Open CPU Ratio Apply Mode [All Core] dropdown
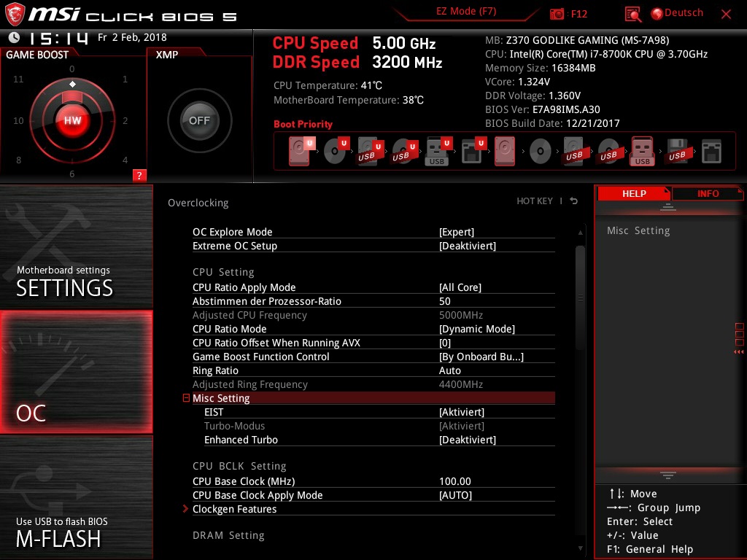Viewport: 747px width, 560px height. 460,287
